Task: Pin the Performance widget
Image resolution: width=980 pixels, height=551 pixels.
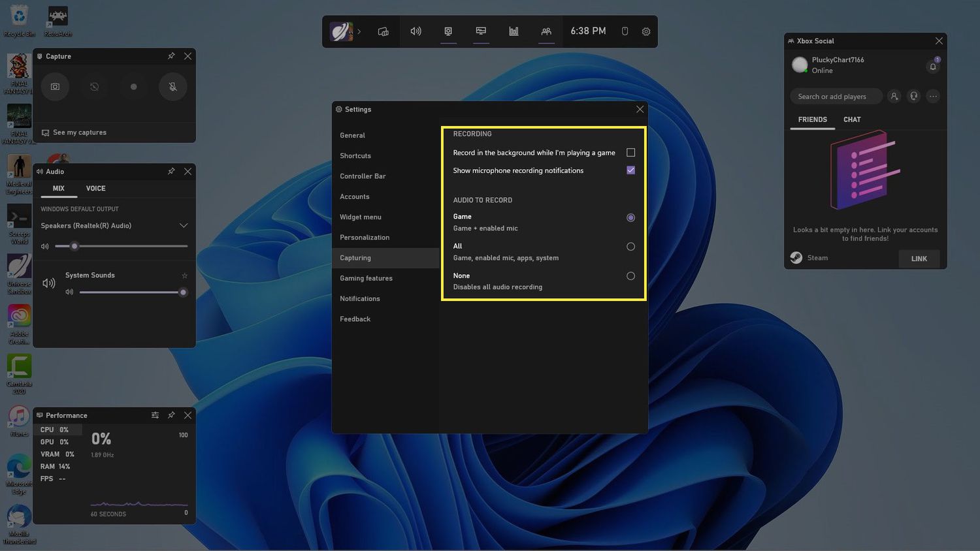Action: tap(171, 415)
